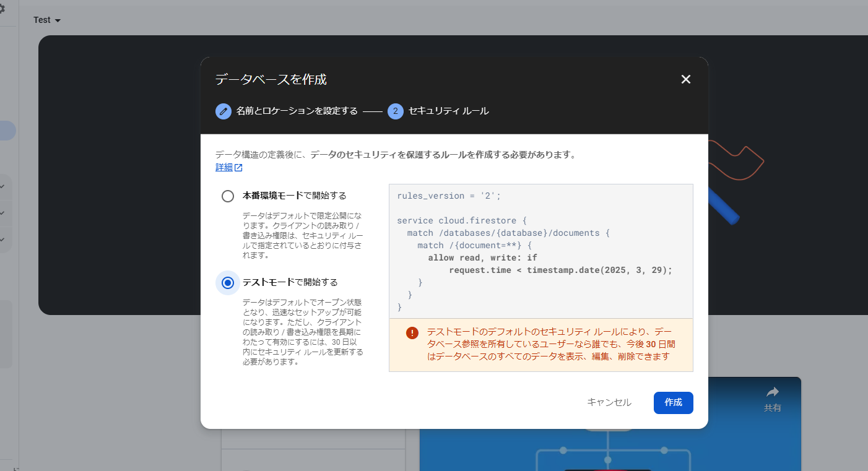The width and height of the screenshot is (868, 471).
Task: Select the テストモードで開始する radio button
Action: 227,282
